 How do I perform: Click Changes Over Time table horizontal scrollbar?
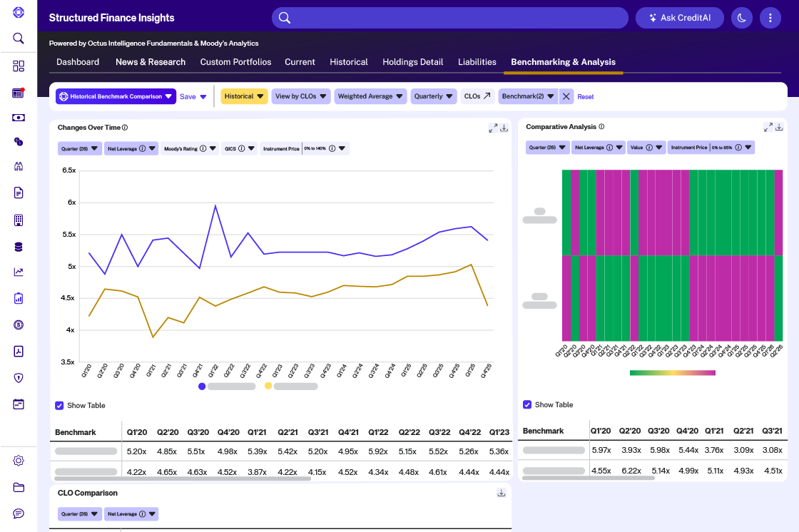tap(183, 479)
